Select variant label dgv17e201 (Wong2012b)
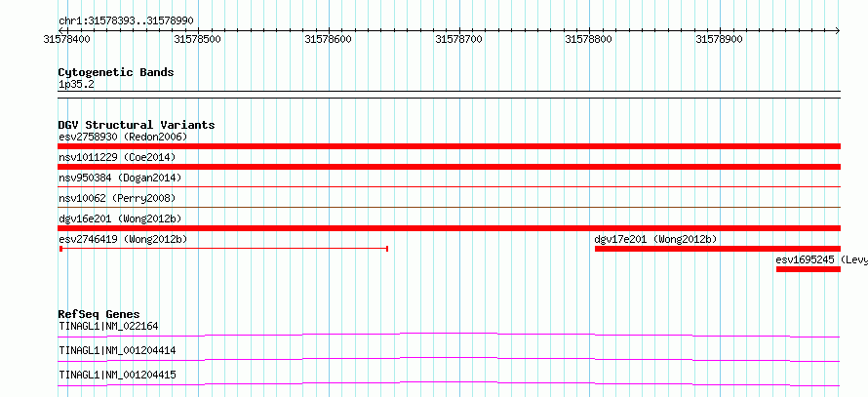 tap(655, 239)
